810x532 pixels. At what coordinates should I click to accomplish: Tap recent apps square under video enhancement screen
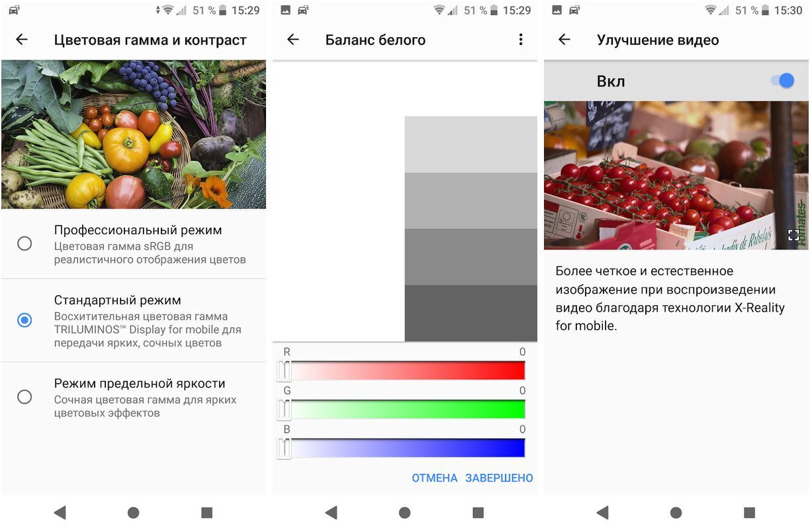point(749,512)
